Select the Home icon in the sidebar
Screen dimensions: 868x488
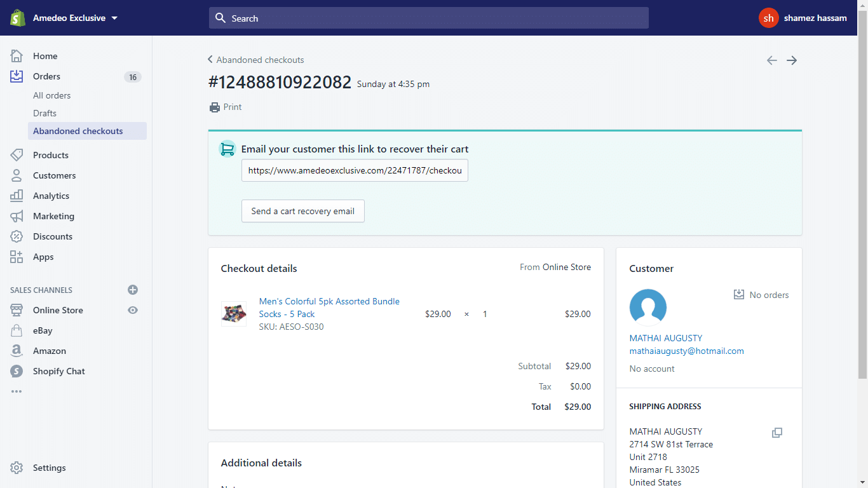tap(17, 56)
